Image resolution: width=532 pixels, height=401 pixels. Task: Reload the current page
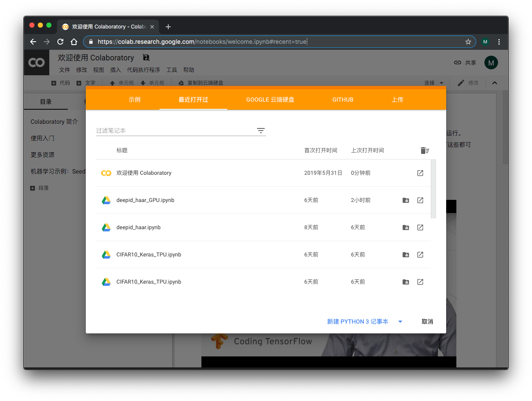pos(60,42)
